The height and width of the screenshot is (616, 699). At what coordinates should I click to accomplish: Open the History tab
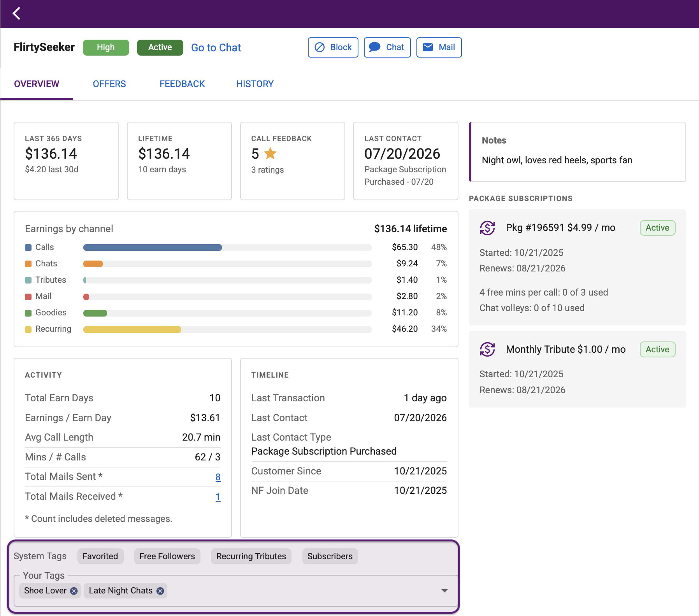(x=255, y=84)
